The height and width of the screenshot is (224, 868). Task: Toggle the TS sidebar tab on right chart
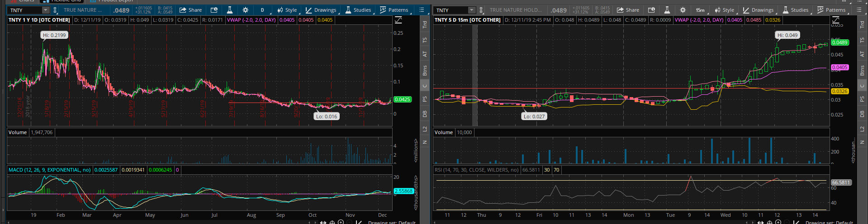862,40
